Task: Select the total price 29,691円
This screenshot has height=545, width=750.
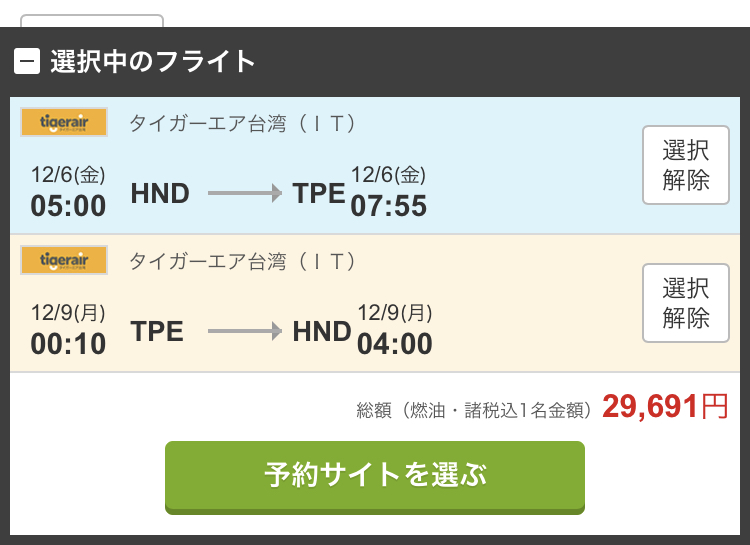Action: [x=665, y=407]
